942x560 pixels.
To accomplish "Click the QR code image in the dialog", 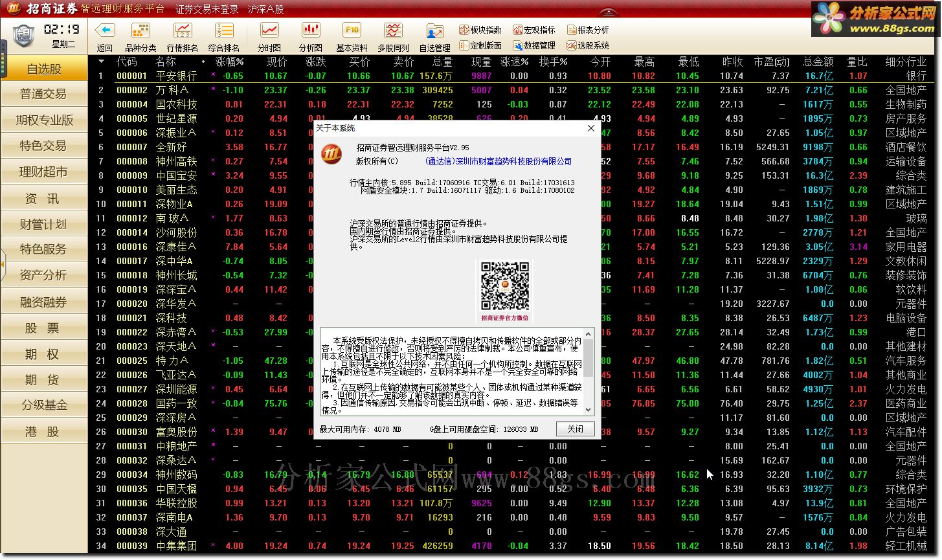I will pos(504,286).
